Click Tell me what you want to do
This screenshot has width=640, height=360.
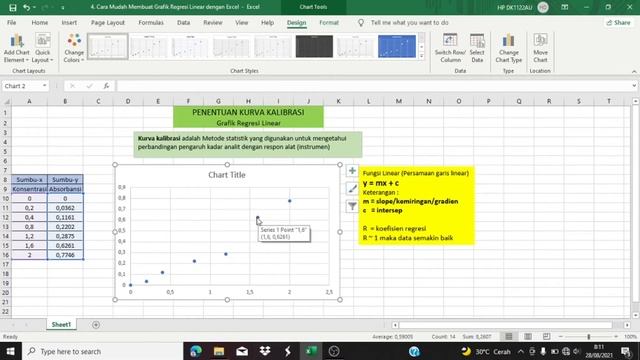click(409, 23)
